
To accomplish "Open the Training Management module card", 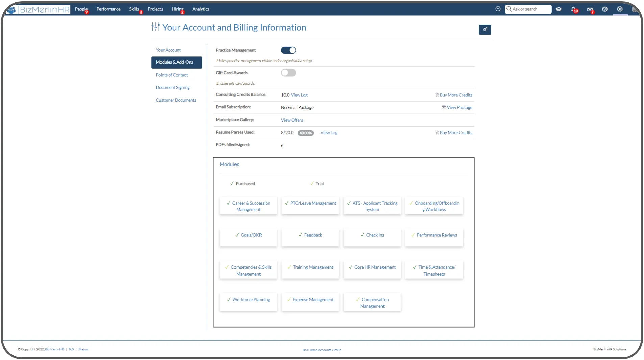I will (x=310, y=270).
